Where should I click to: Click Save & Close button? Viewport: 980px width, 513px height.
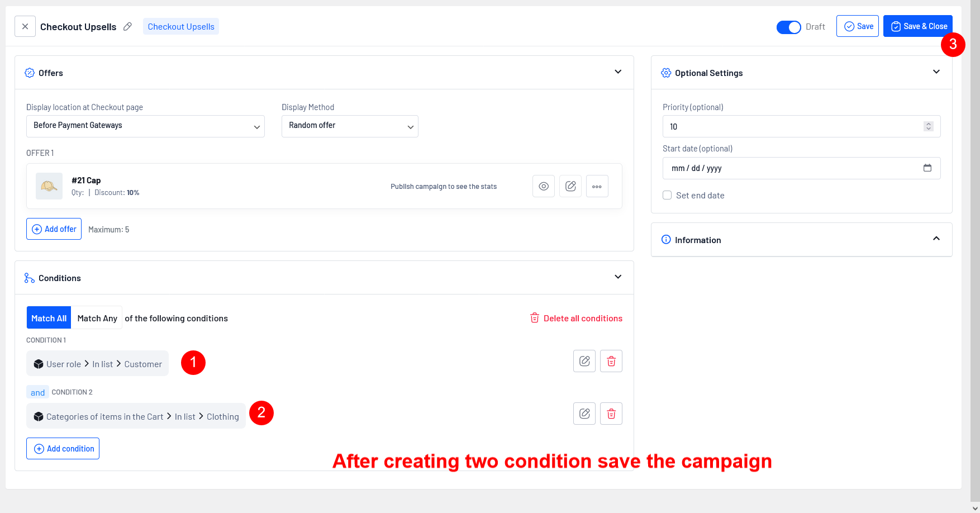(917, 26)
